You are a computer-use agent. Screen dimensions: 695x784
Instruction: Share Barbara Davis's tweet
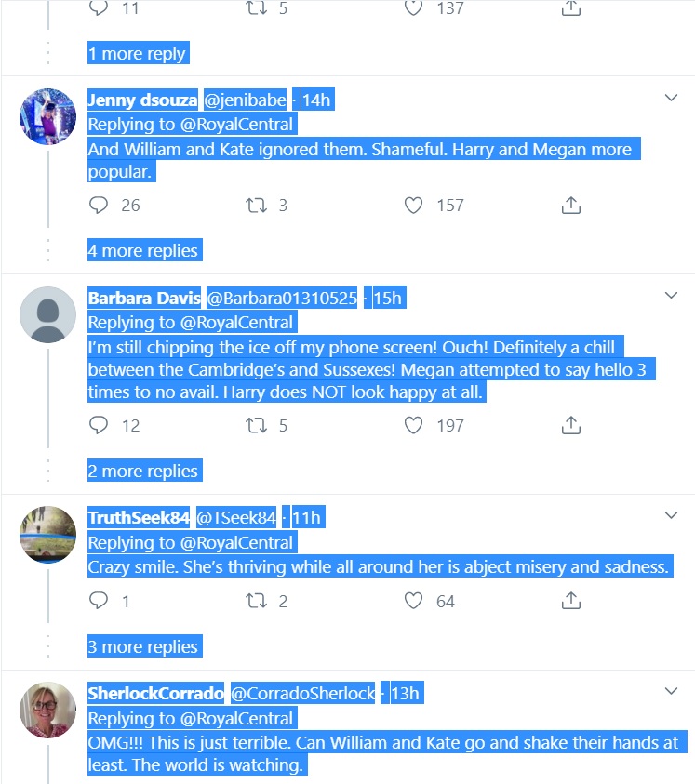pos(571,425)
